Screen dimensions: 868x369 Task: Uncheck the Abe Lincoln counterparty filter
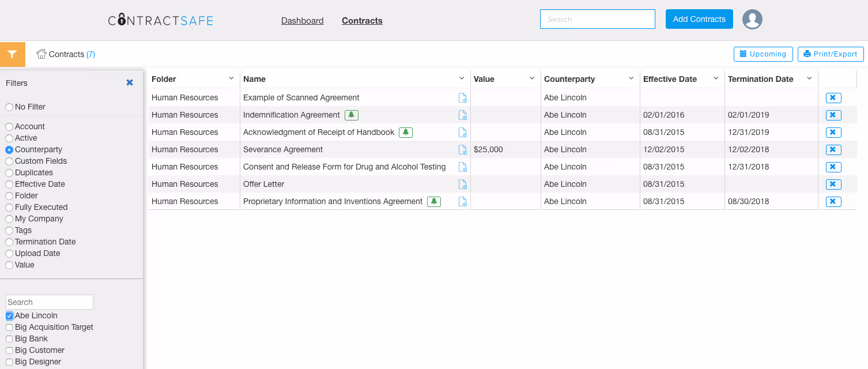point(9,315)
